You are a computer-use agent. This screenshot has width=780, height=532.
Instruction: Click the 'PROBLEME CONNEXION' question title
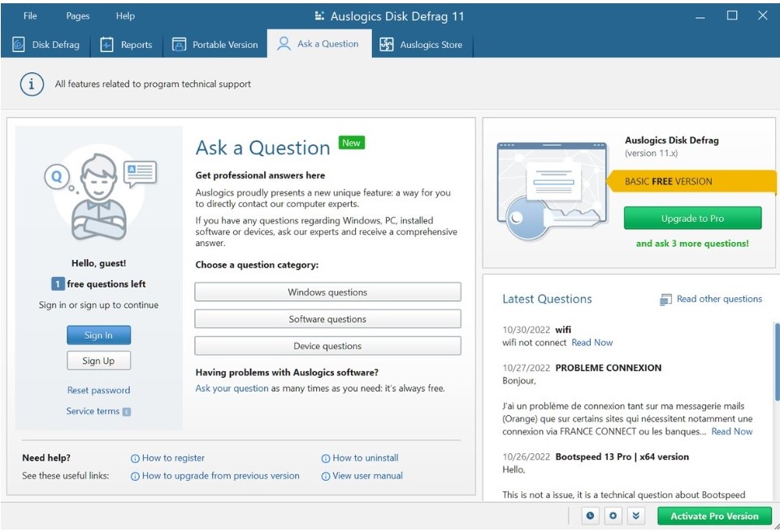(609, 368)
